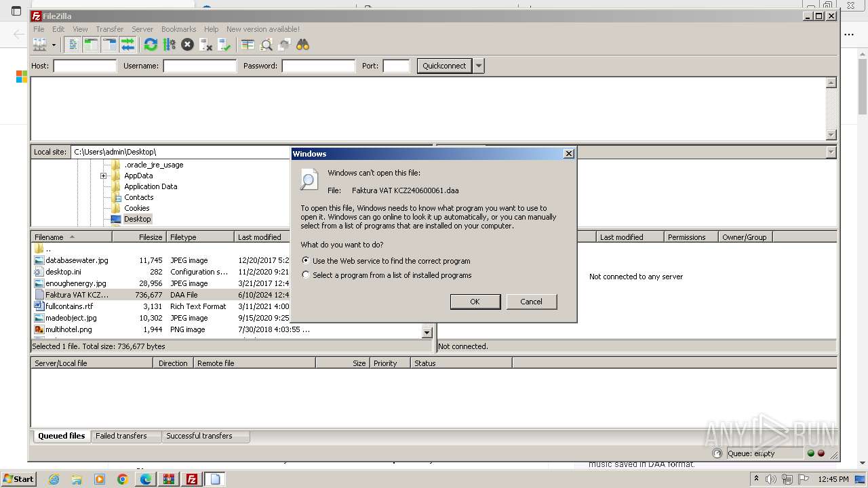Screen dimensions: 868x488
Task: Toggle directory comparison
Action: pos(266,45)
